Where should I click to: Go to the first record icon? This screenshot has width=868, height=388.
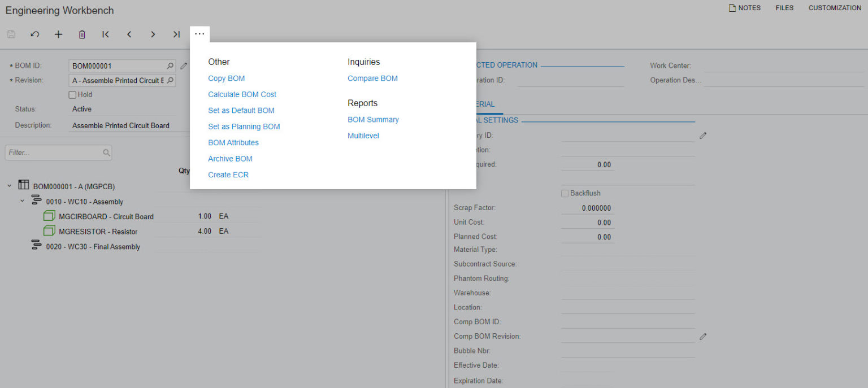click(105, 34)
